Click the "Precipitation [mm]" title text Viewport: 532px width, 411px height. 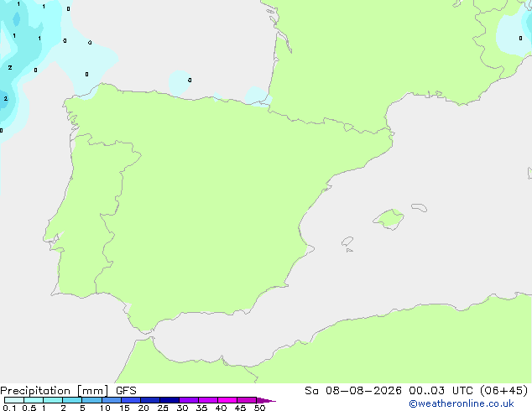coord(55,391)
